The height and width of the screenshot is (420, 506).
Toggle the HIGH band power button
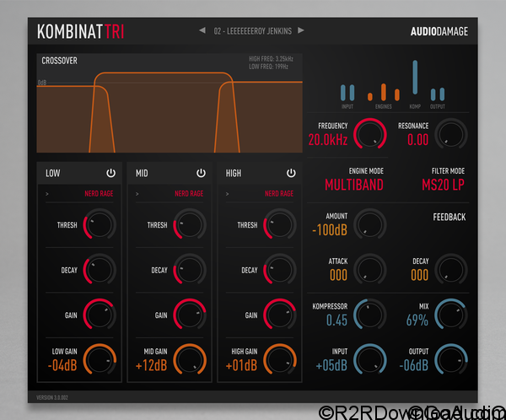pos(291,173)
